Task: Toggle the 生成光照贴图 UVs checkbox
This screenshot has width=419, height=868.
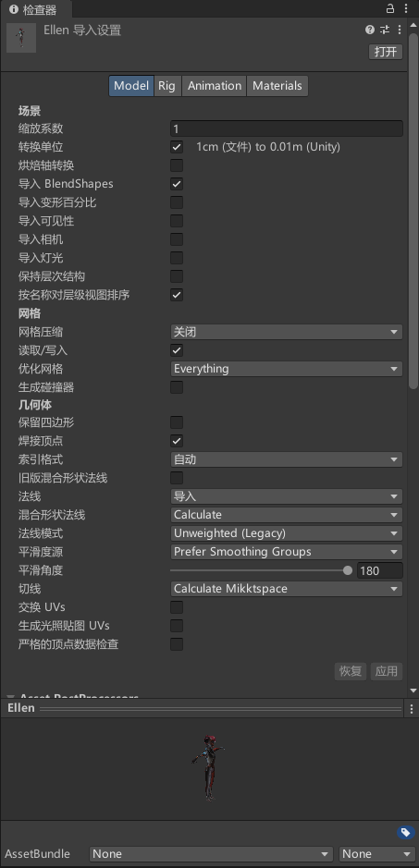Action: (x=177, y=626)
